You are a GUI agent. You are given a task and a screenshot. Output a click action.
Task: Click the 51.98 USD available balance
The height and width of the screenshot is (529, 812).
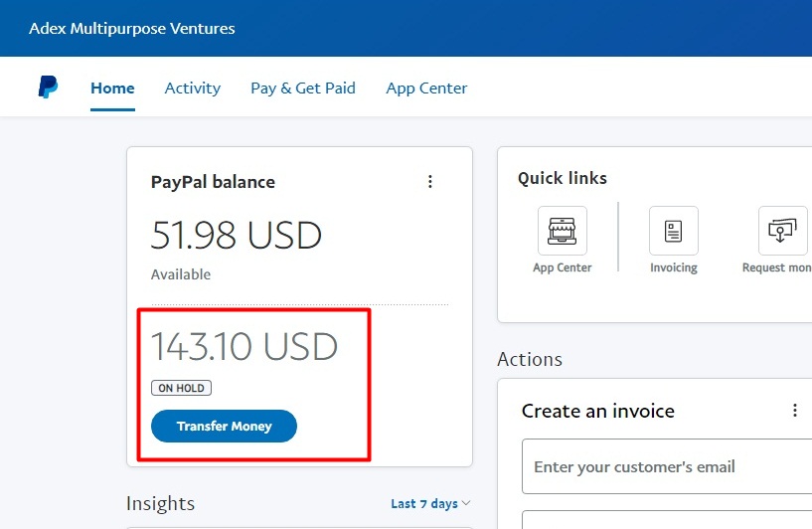237,236
